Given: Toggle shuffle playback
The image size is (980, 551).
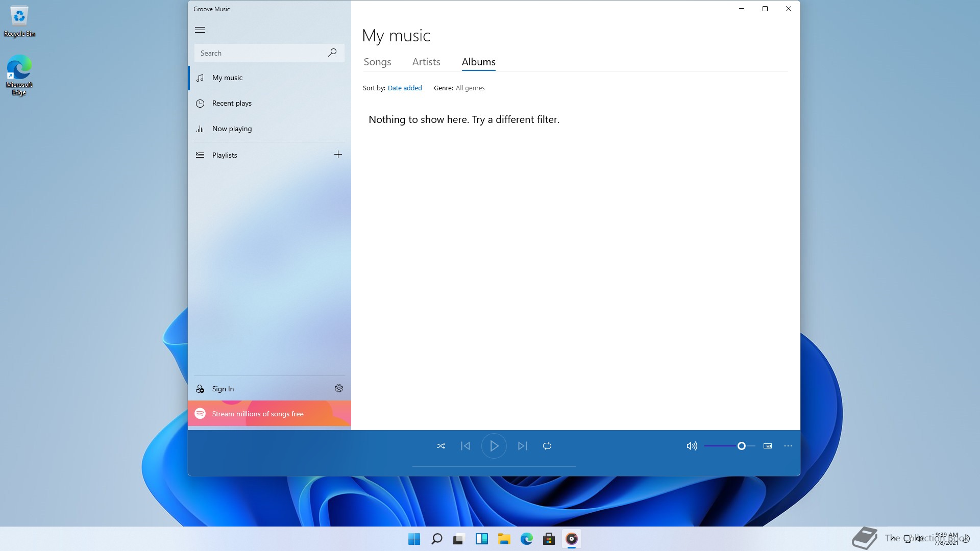Looking at the screenshot, I should pos(441,446).
